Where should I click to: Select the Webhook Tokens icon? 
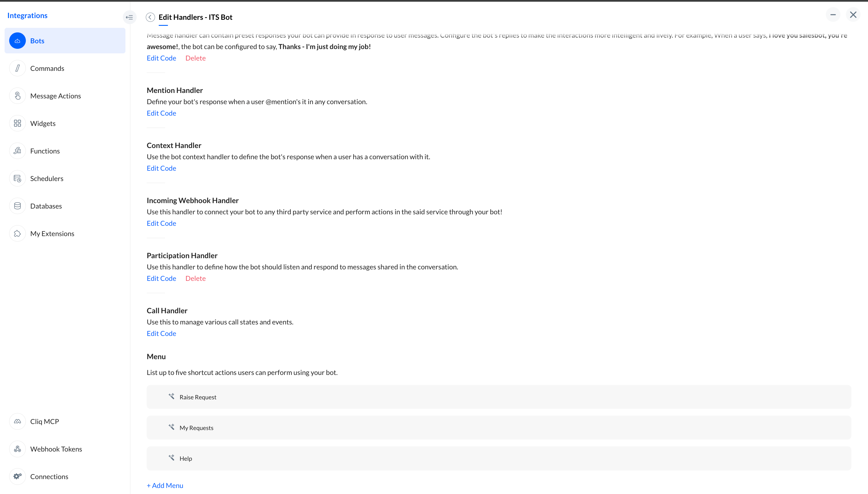[17, 449]
